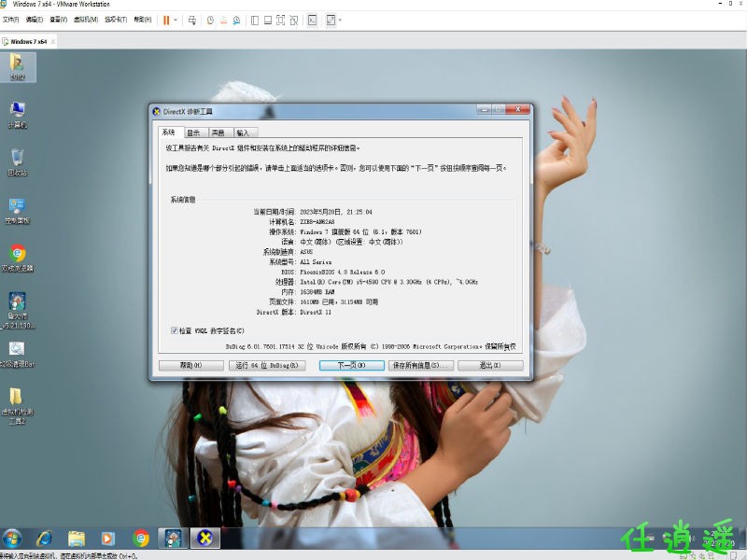
Task: Enter full screen mode icon
Action: tap(281, 20)
